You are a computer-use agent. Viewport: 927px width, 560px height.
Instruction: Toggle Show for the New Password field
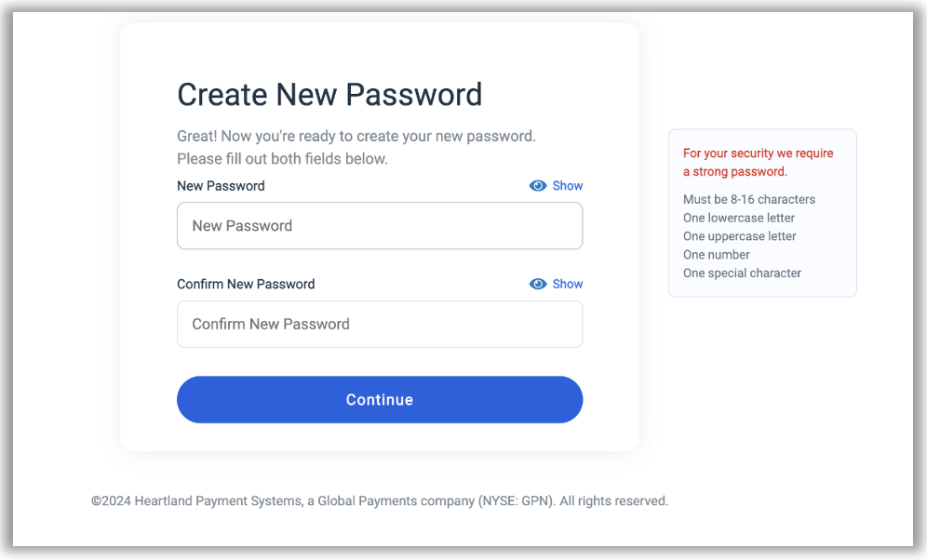(x=567, y=186)
